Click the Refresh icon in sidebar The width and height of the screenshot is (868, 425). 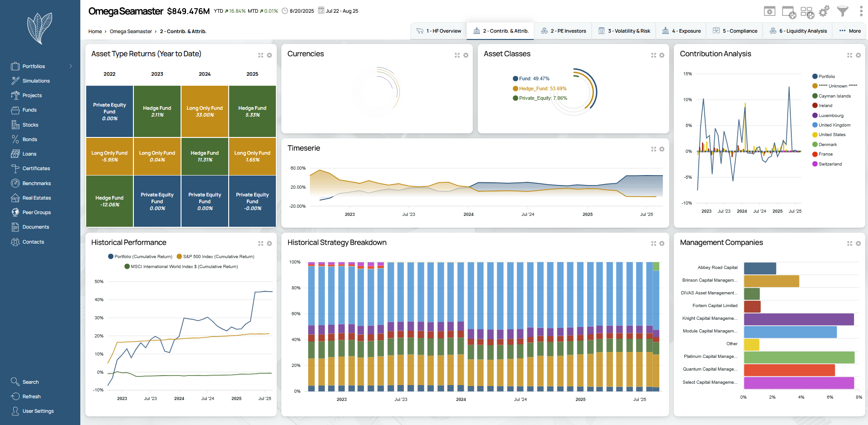(x=15, y=396)
